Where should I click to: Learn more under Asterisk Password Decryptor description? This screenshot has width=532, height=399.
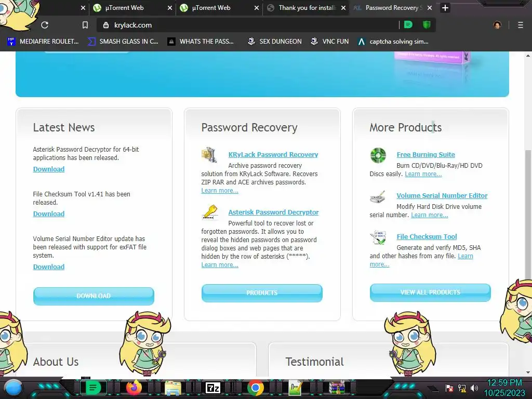click(x=220, y=265)
